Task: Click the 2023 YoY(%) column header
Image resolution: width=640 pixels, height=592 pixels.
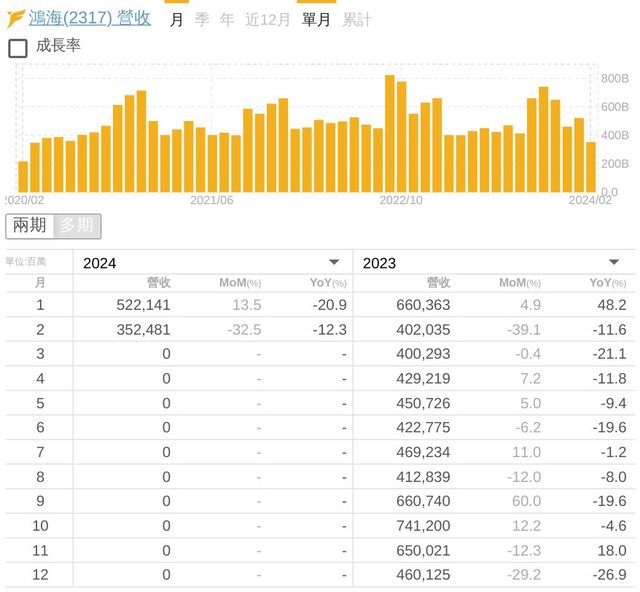Action: click(x=608, y=283)
